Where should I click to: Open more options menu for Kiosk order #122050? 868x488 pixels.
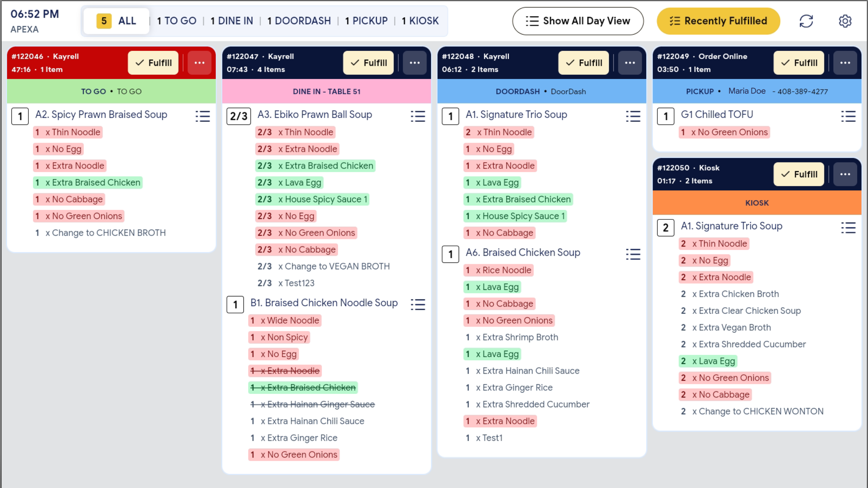(845, 174)
